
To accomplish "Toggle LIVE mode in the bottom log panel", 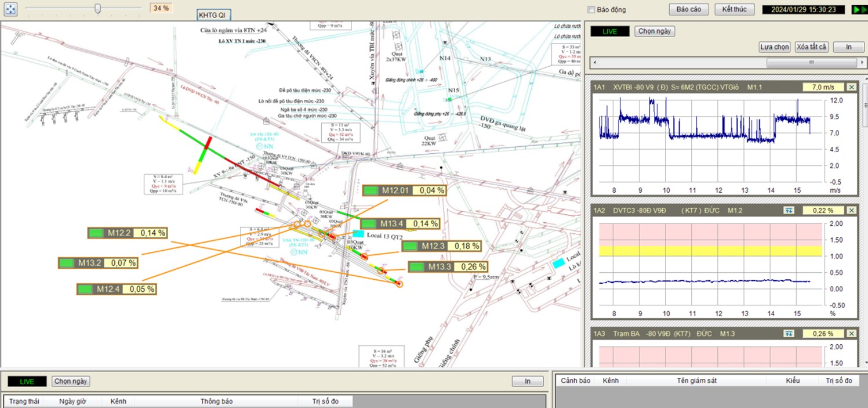I will point(27,381).
